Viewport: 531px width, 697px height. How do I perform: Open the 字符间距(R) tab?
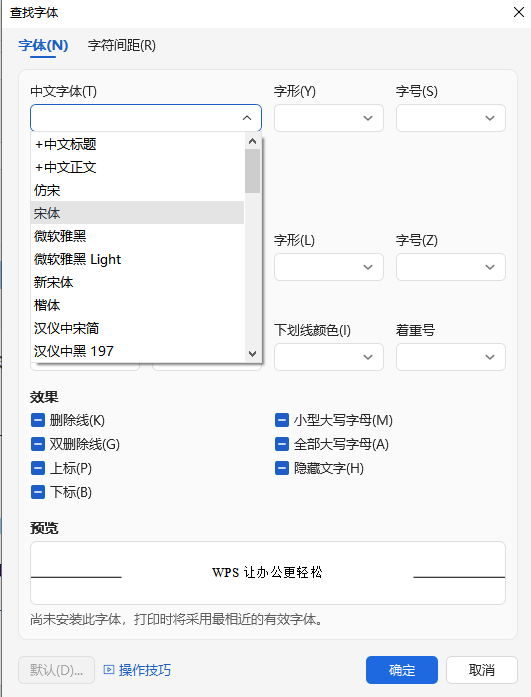click(122, 45)
